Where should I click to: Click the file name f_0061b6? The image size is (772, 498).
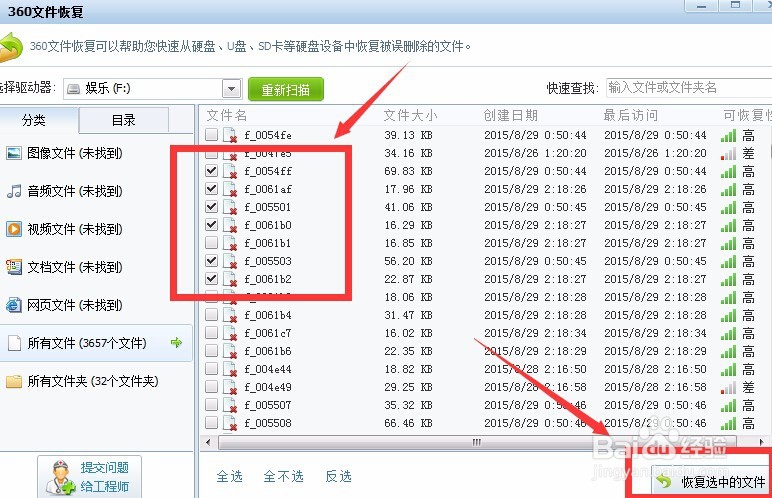tap(268, 351)
